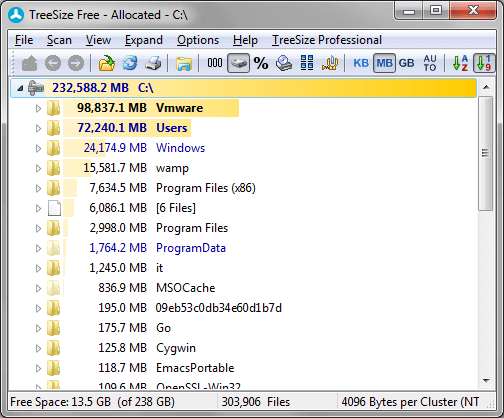Click the bar chart with hand icon

pos(330,63)
